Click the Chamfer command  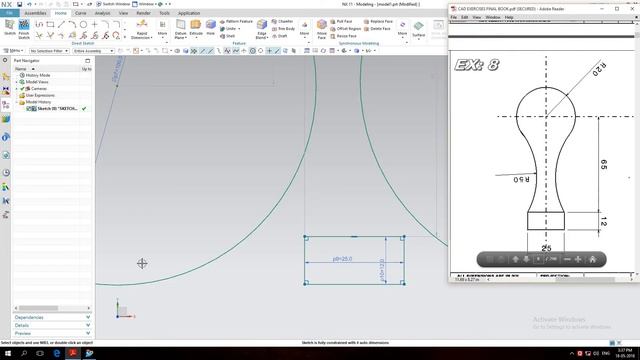click(x=282, y=21)
